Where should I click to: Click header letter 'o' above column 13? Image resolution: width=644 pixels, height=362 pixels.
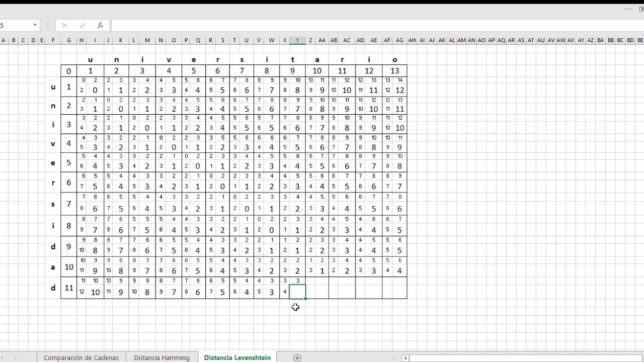(394, 59)
